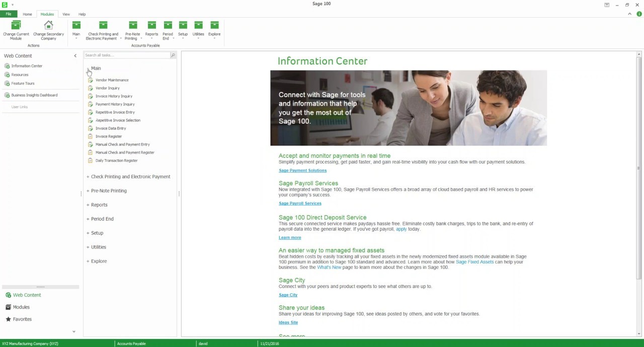The image size is (644, 347).
Task: Open Vendor Maintenance task
Action: (112, 80)
